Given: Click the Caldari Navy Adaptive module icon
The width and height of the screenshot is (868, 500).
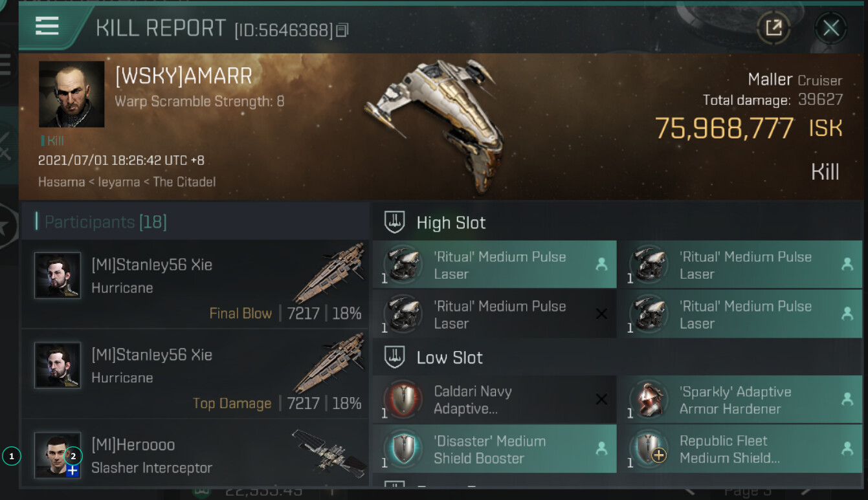Looking at the screenshot, I should [403, 400].
